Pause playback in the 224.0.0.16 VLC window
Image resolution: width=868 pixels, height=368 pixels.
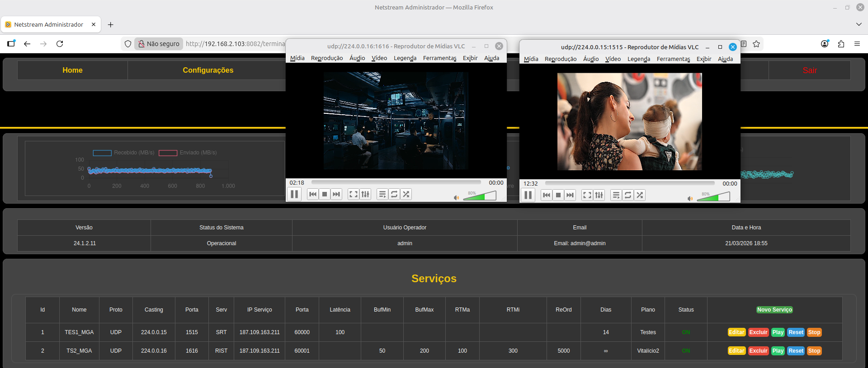tap(294, 194)
